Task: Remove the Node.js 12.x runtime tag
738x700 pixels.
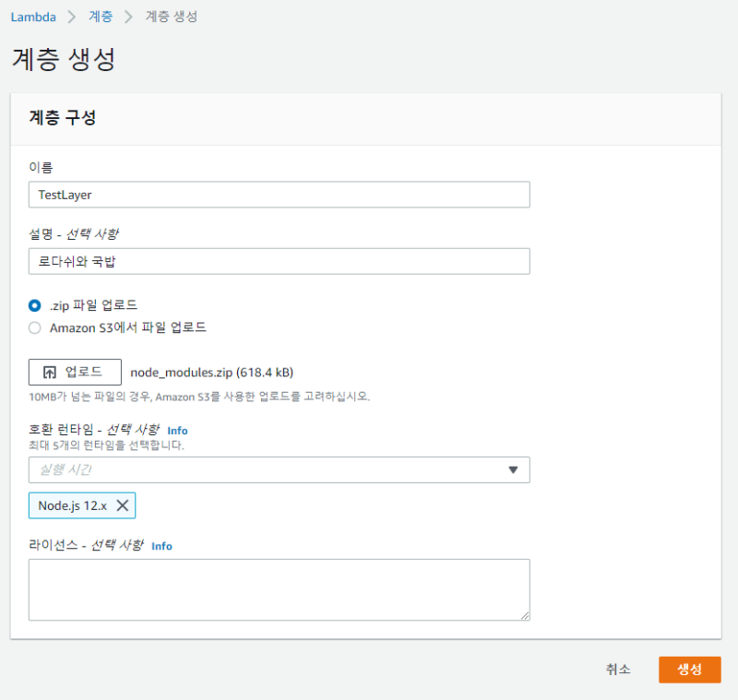Action: (x=123, y=505)
